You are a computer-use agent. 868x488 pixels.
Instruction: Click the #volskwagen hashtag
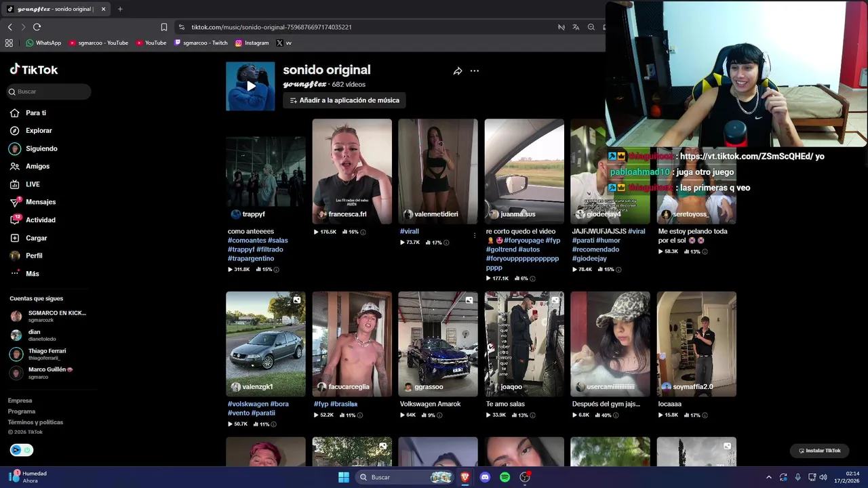click(248, 404)
